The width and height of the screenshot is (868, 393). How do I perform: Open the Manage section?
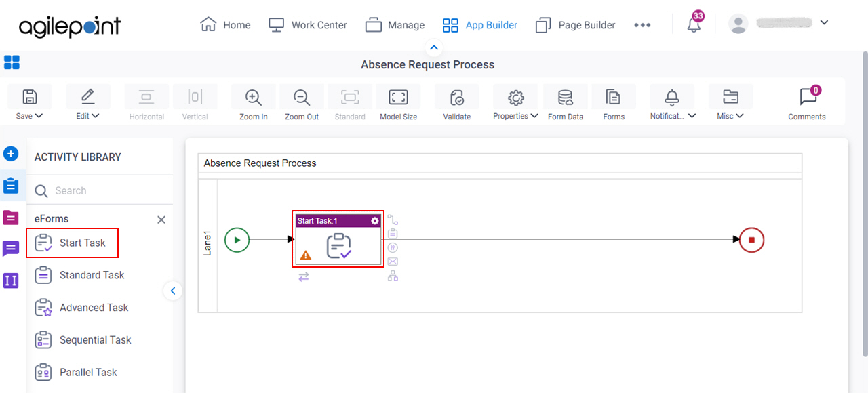pyautogui.click(x=395, y=25)
